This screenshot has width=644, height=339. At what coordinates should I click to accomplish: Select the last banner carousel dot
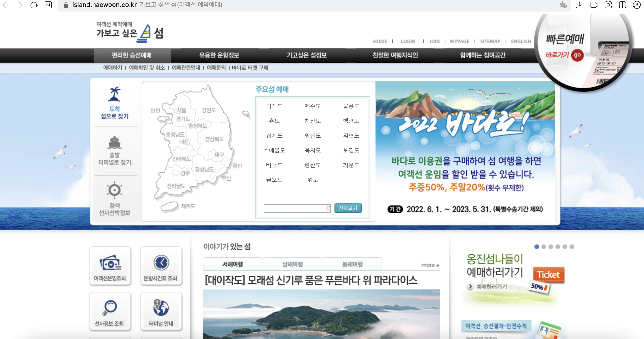[x=572, y=247]
